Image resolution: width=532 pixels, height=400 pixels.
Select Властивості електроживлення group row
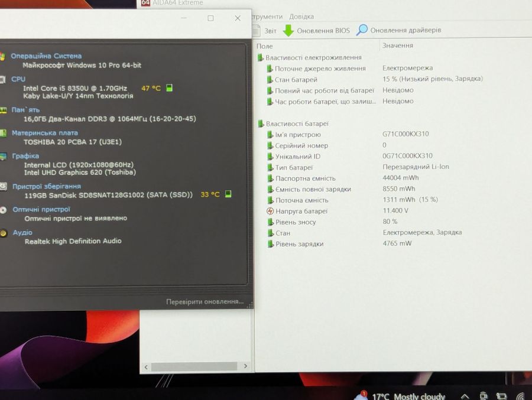309,58
